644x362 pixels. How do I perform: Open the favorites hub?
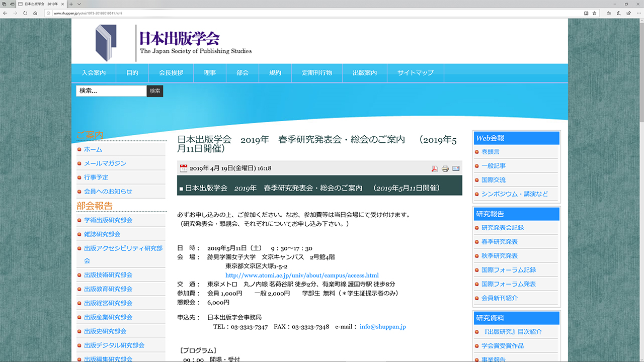coord(609,13)
